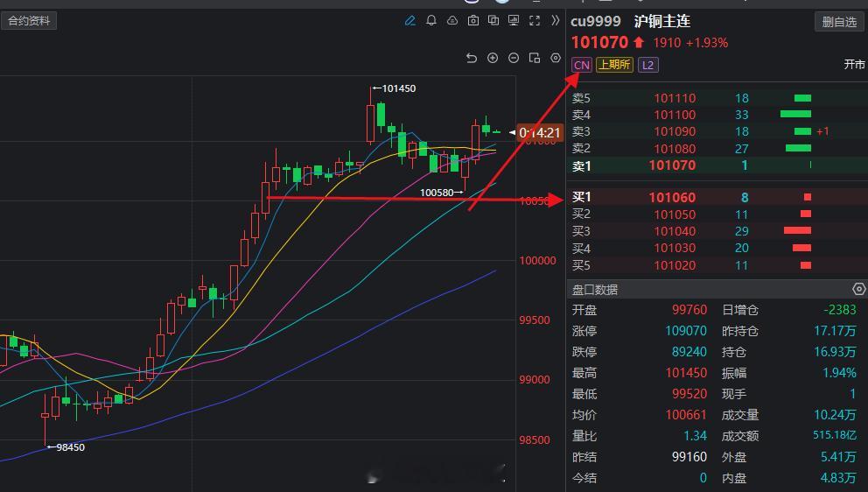Click the countdown timer price label
This screenshot has width=868, height=492.
tap(540, 133)
